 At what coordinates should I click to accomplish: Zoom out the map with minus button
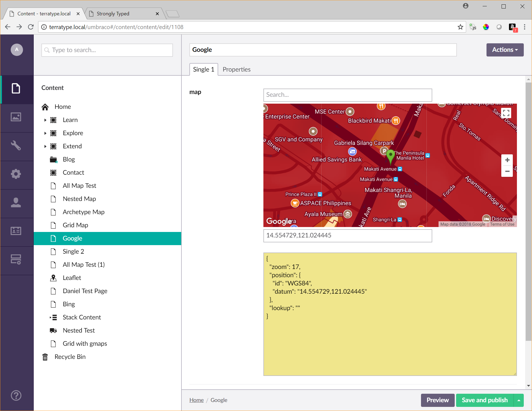[507, 171]
